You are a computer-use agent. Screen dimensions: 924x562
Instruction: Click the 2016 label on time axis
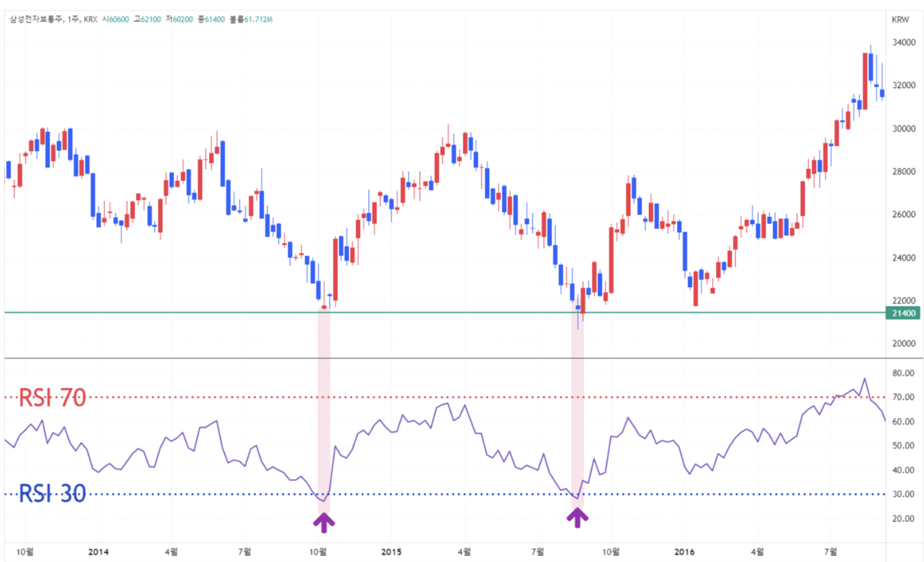coord(684,551)
